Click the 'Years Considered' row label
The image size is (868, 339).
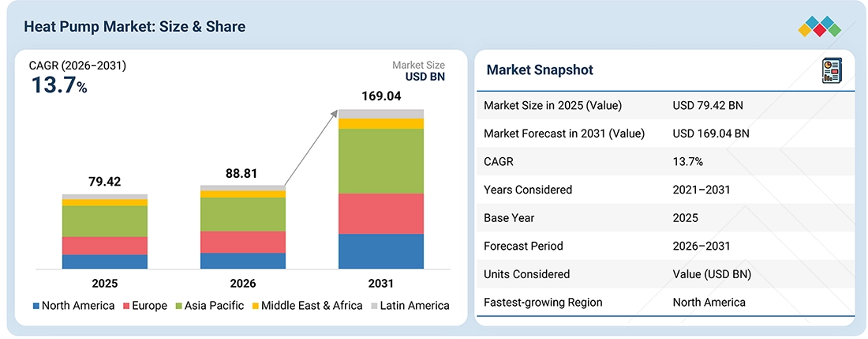tap(528, 190)
